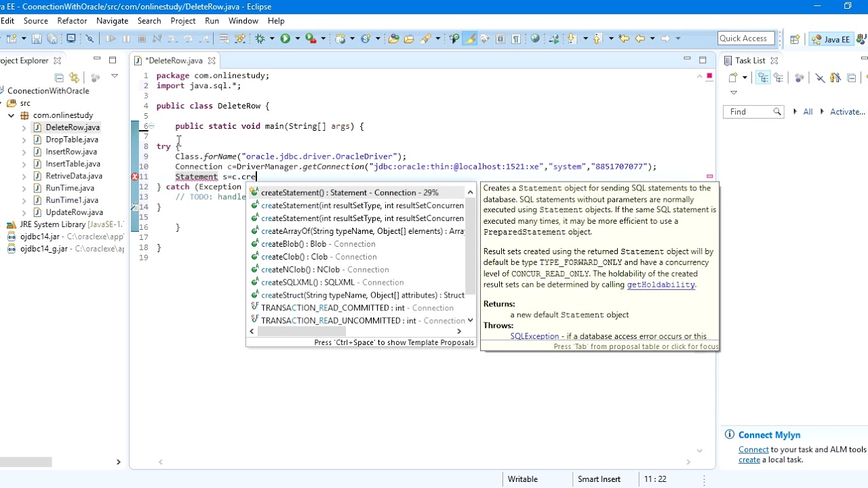Click the getHoldability link in Javadoc popup
Image resolution: width=868 pixels, height=488 pixels.
(x=661, y=285)
